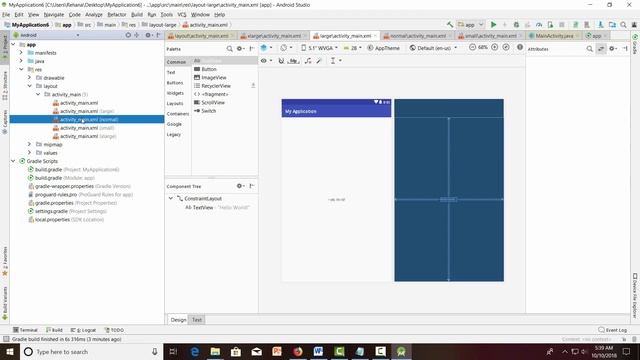Open Attributes panel gear settings
This screenshot has height=360, width=640.
pyautogui.click(x=613, y=49)
